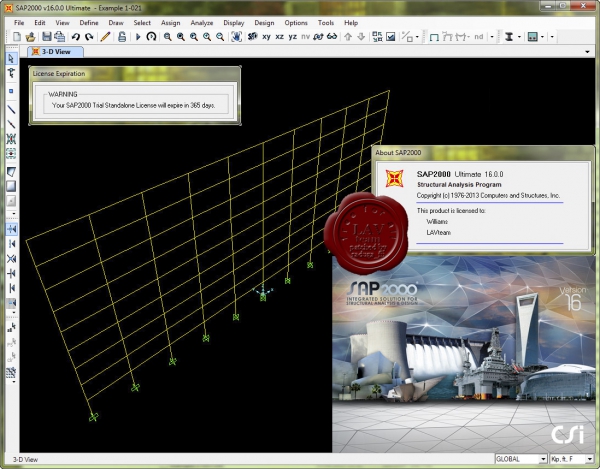Redo the last undone action
This screenshot has width=600, height=469.
coord(89,37)
